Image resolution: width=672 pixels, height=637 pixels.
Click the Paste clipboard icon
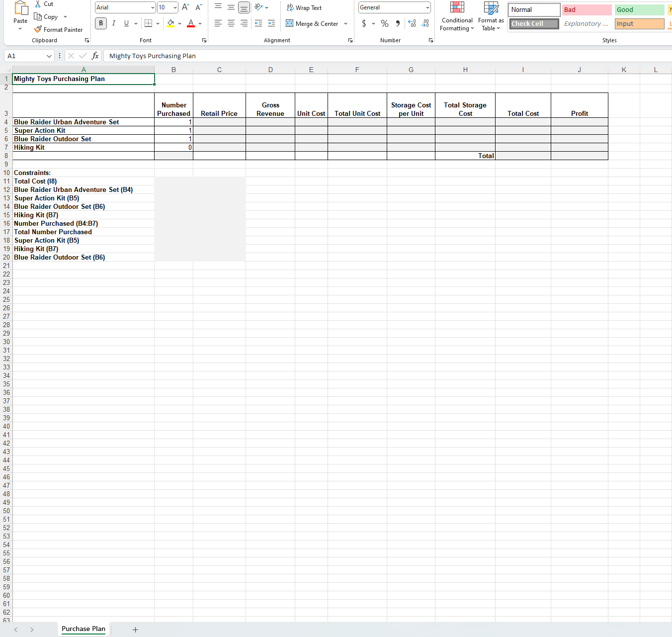coord(20,8)
